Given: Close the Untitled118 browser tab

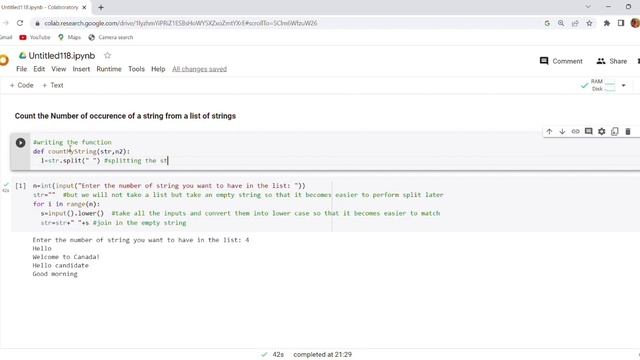Looking at the screenshot, I should pos(84,7).
